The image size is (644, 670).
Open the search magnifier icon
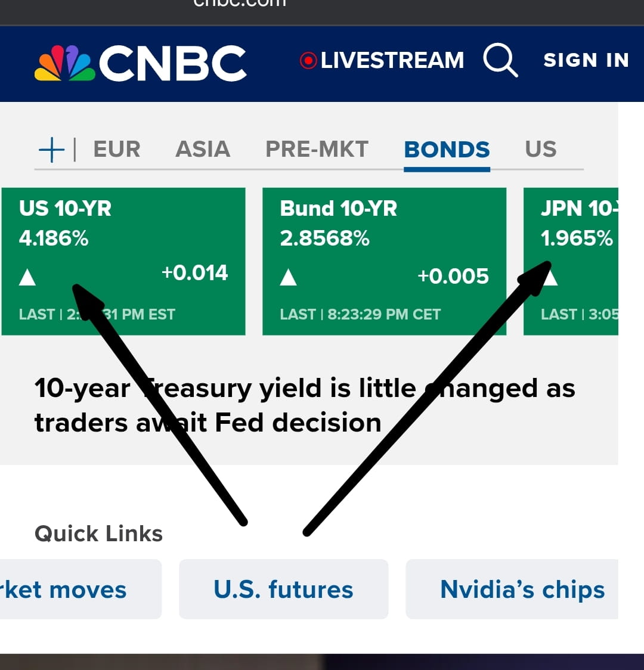coord(500,60)
